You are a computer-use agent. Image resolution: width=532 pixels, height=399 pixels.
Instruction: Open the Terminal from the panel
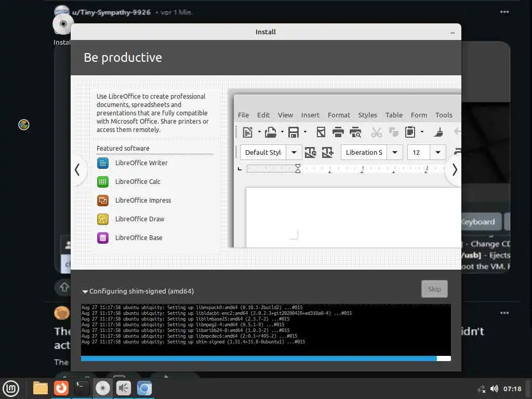tap(82, 388)
